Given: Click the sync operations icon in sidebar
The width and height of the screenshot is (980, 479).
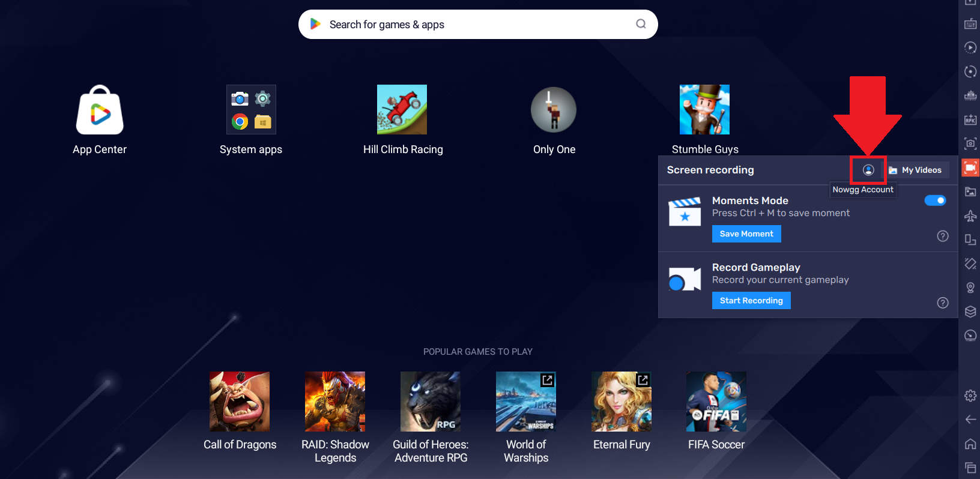Looking at the screenshot, I should [x=970, y=72].
